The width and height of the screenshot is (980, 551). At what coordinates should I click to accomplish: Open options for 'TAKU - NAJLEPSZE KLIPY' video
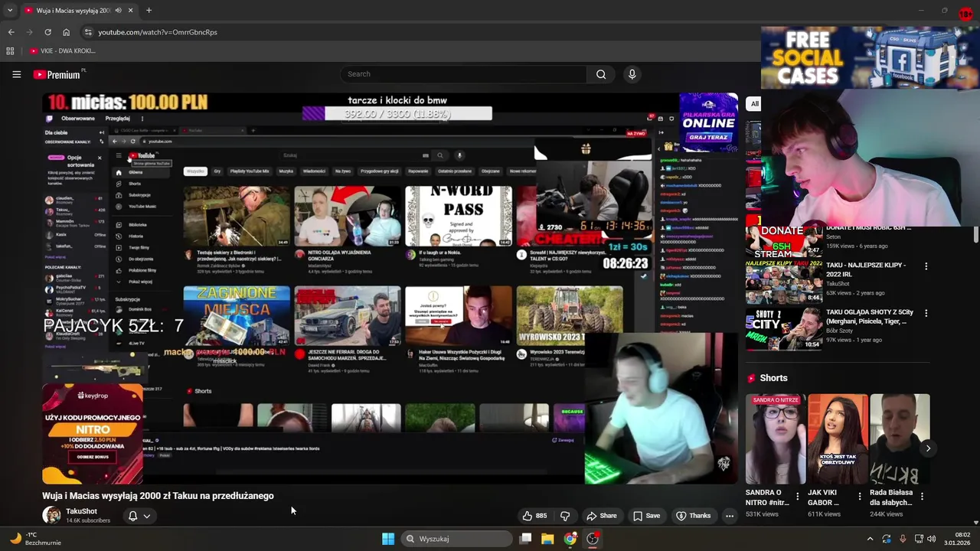[926, 266]
